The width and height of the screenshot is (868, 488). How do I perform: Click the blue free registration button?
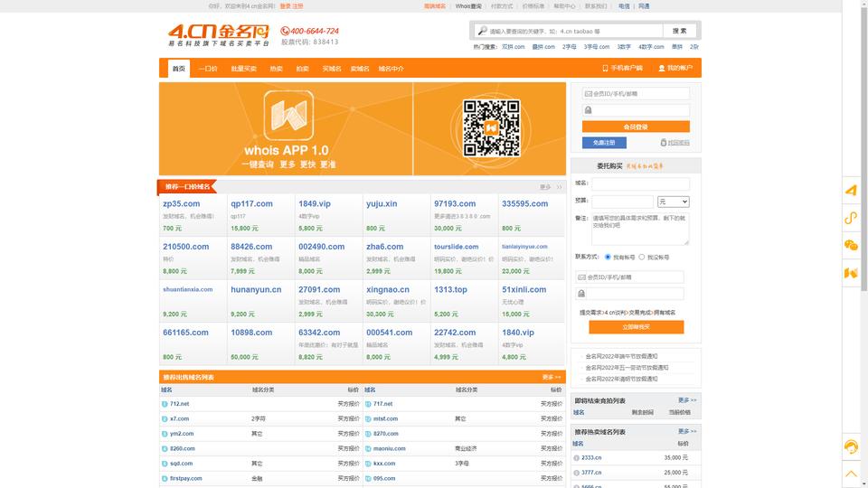604,143
